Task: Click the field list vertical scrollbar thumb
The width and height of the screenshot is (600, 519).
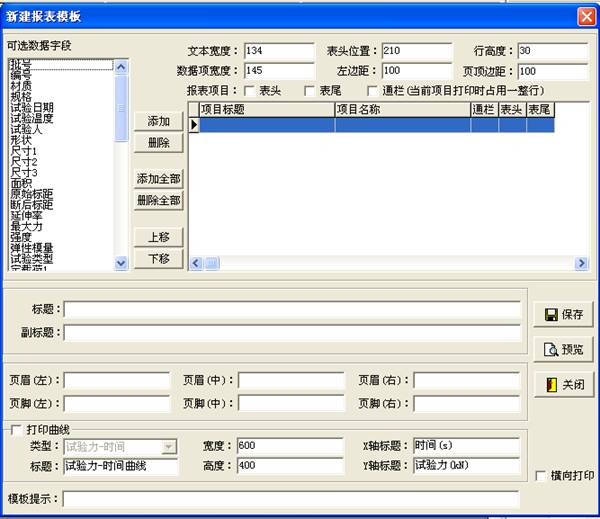Action: point(121,108)
